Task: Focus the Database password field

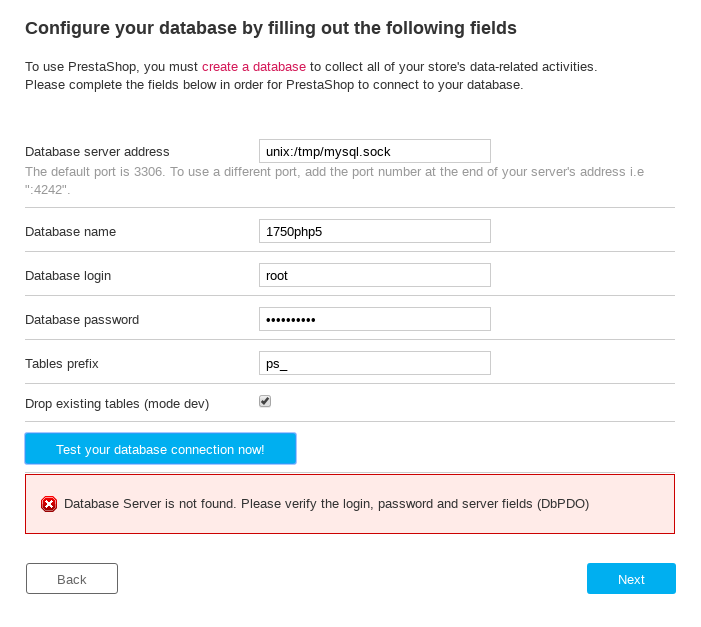Action: 374,319
